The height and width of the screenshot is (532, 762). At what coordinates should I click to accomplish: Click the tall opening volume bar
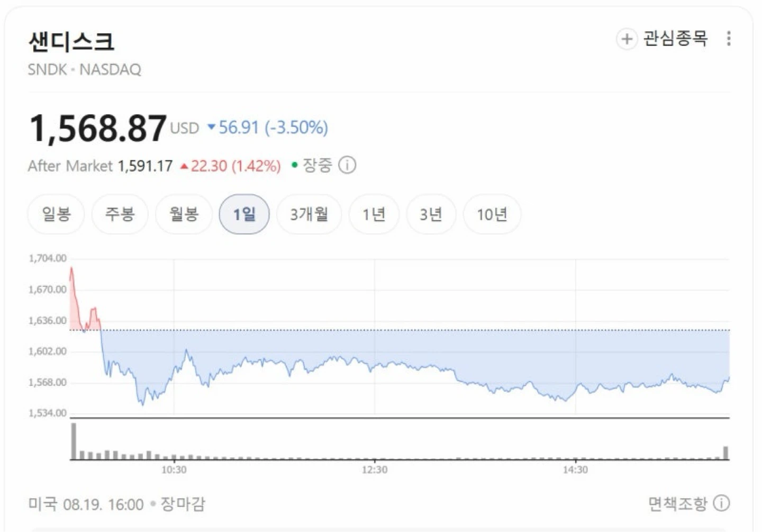(x=74, y=441)
